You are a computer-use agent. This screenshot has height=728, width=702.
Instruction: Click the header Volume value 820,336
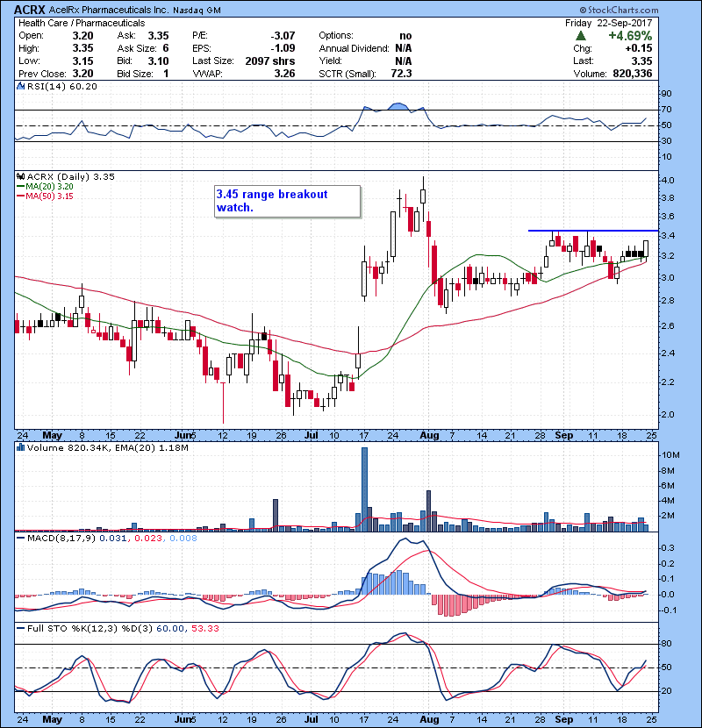click(633, 74)
